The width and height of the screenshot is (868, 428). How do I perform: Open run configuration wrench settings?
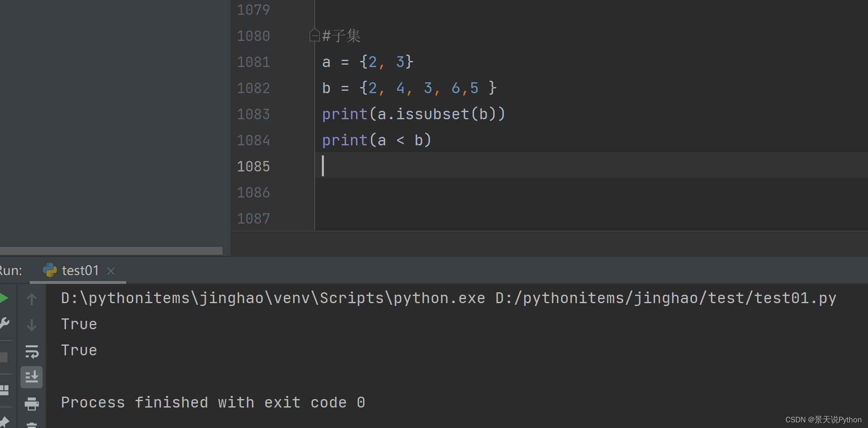coord(4,323)
